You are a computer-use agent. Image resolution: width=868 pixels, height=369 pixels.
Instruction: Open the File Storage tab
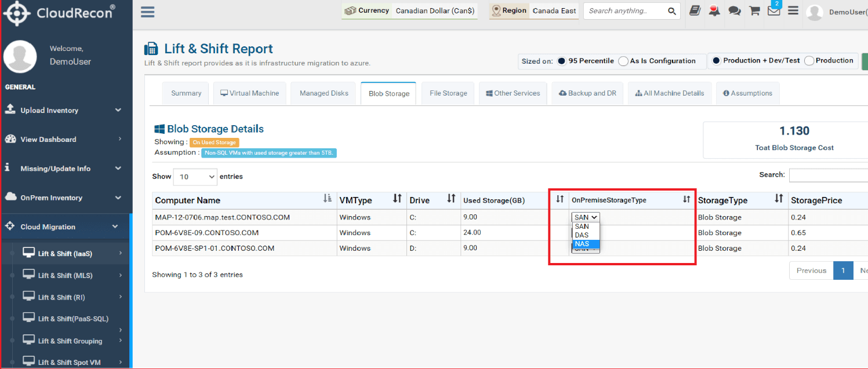448,93
